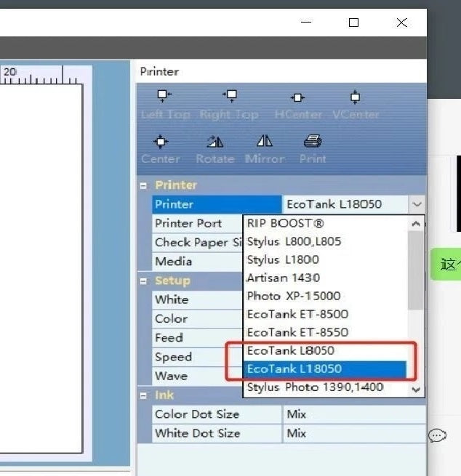Viewport: 461px width, 476px height.
Task: Select the HCenter alignment icon
Action: pyautogui.click(x=297, y=97)
